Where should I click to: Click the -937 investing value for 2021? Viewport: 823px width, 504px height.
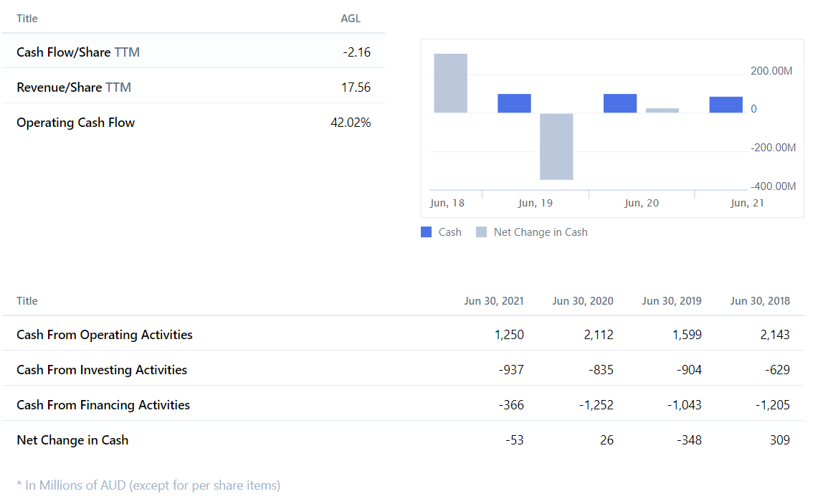click(x=511, y=370)
